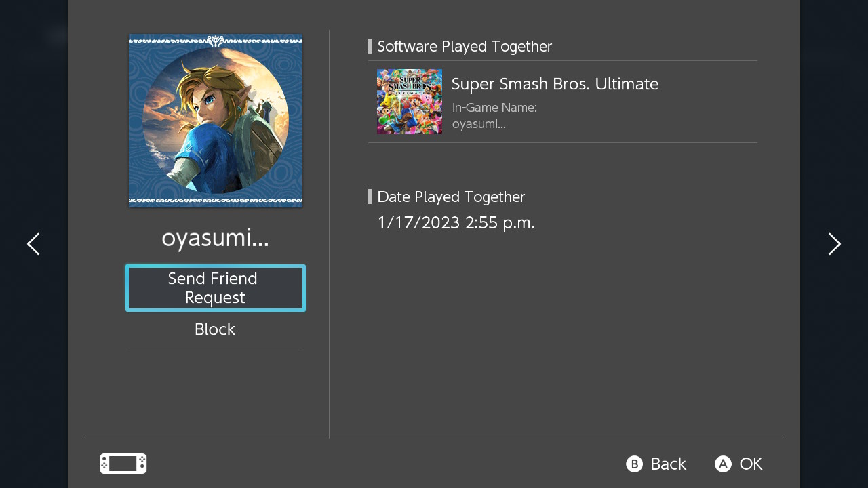Click the handheld console controller icon

click(x=123, y=464)
